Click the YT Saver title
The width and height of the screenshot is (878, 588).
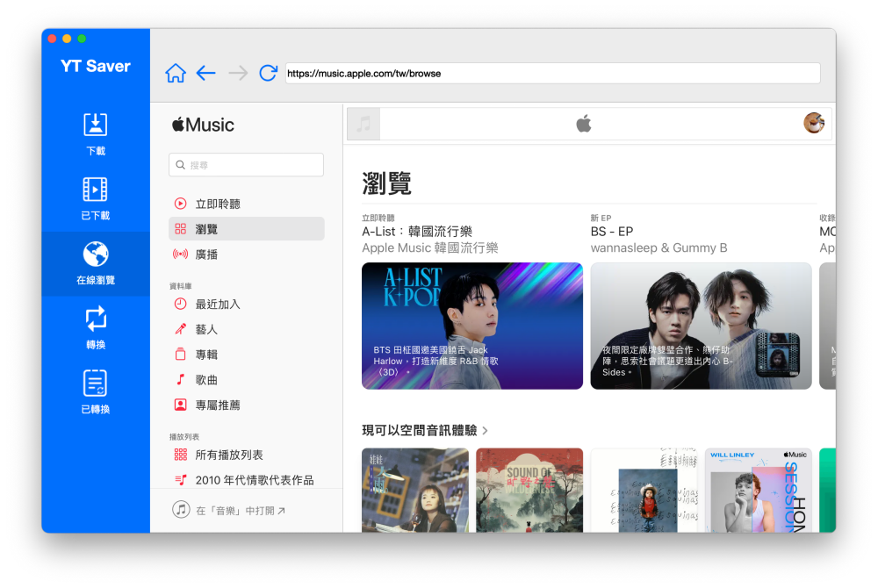(95, 66)
